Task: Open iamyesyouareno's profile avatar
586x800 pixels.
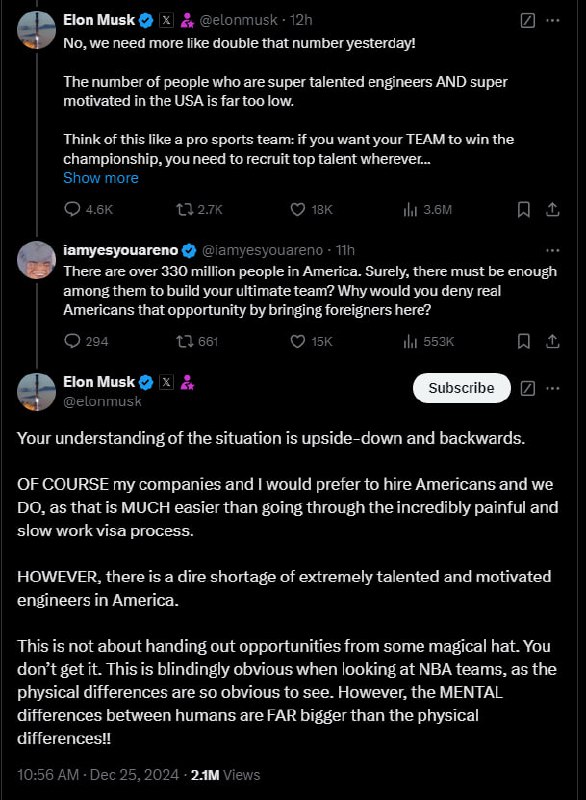Action: [36, 260]
